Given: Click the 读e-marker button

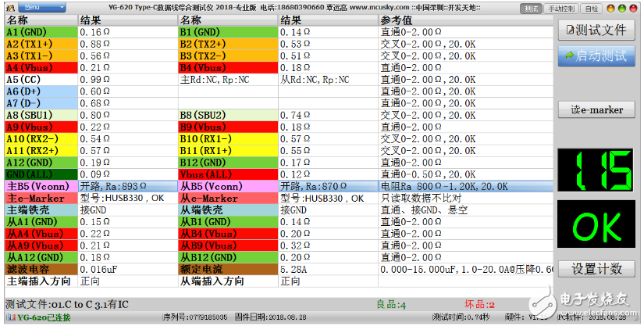Looking at the screenshot, I should (x=596, y=109).
